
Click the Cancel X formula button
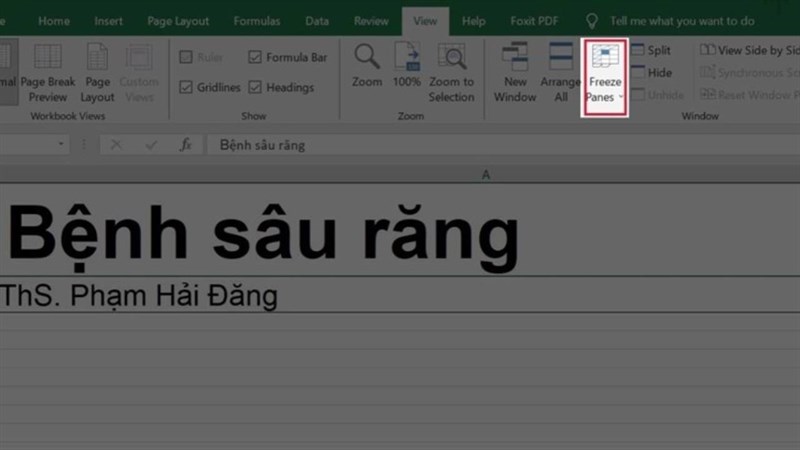tap(116, 145)
